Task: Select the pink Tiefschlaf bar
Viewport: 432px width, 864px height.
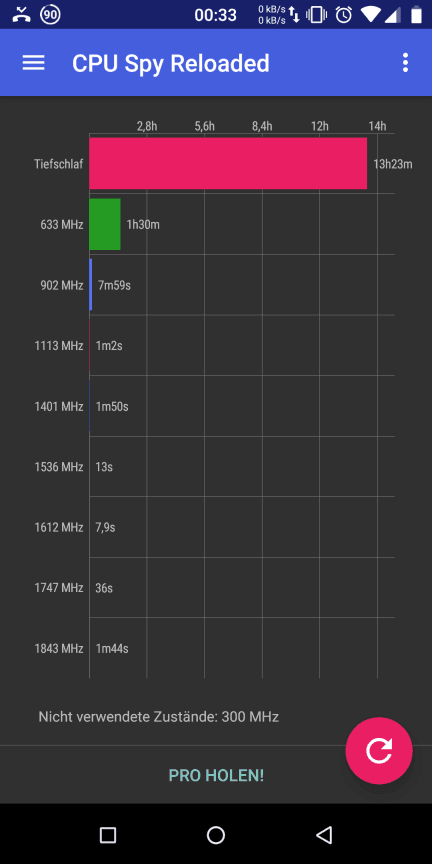Action: pyautogui.click(x=228, y=163)
